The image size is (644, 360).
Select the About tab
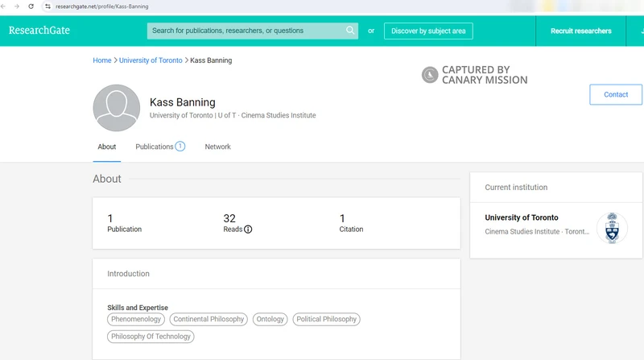[x=107, y=147]
